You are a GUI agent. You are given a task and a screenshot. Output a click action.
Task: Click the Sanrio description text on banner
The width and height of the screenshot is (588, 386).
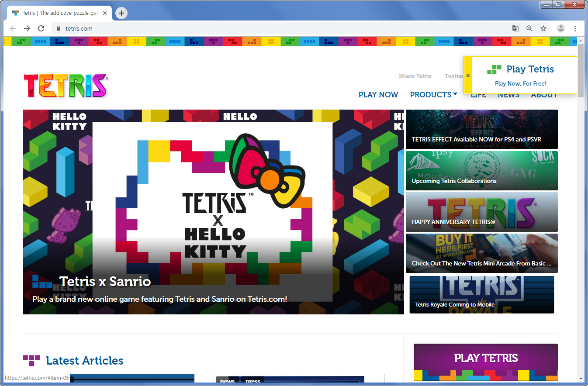pyautogui.click(x=160, y=299)
